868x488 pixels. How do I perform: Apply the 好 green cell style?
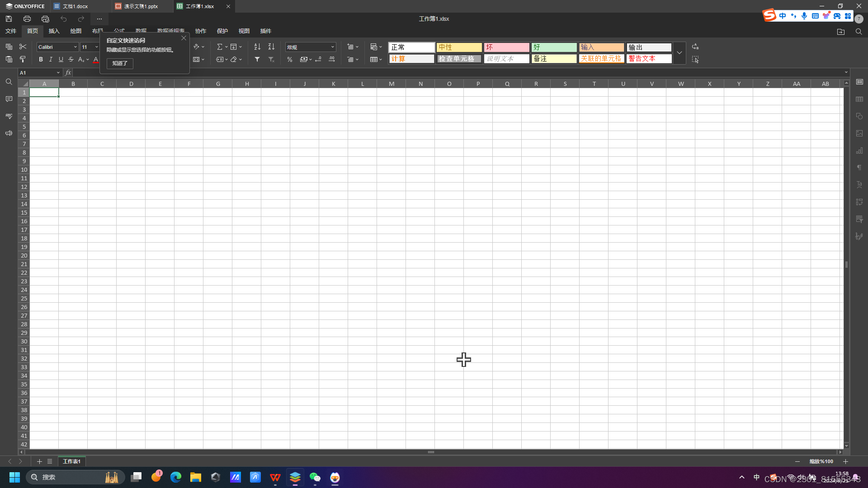point(554,47)
